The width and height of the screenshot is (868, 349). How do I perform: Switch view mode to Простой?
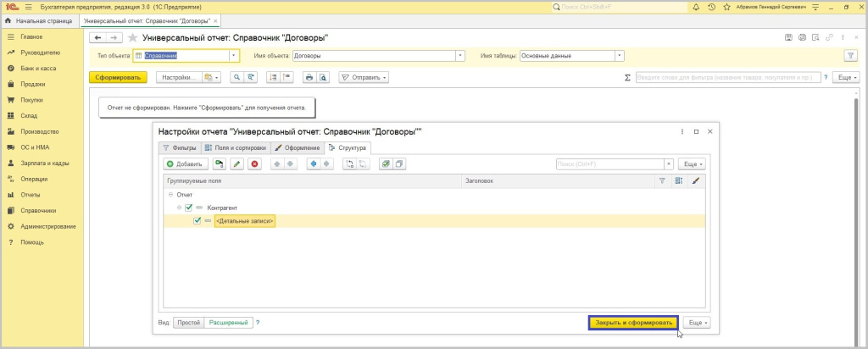click(188, 323)
